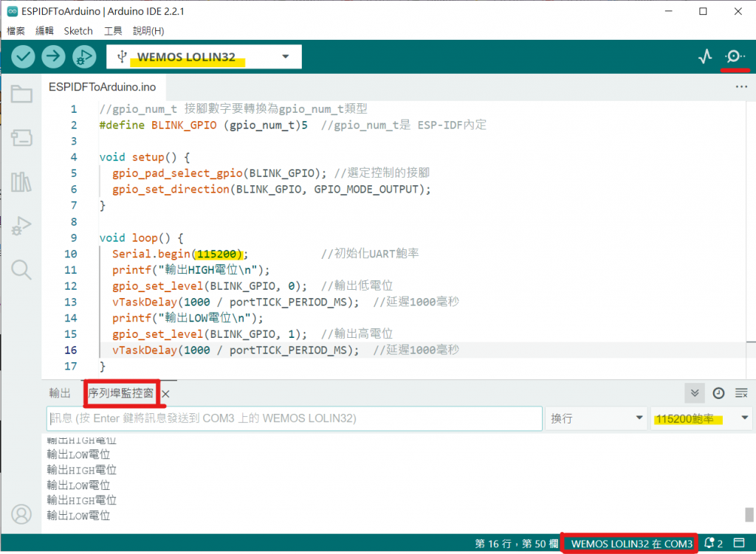Image resolution: width=756 pixels, height=554 pixels.
Task: Open the 說明(H) menu
Action: coord(148,31)
